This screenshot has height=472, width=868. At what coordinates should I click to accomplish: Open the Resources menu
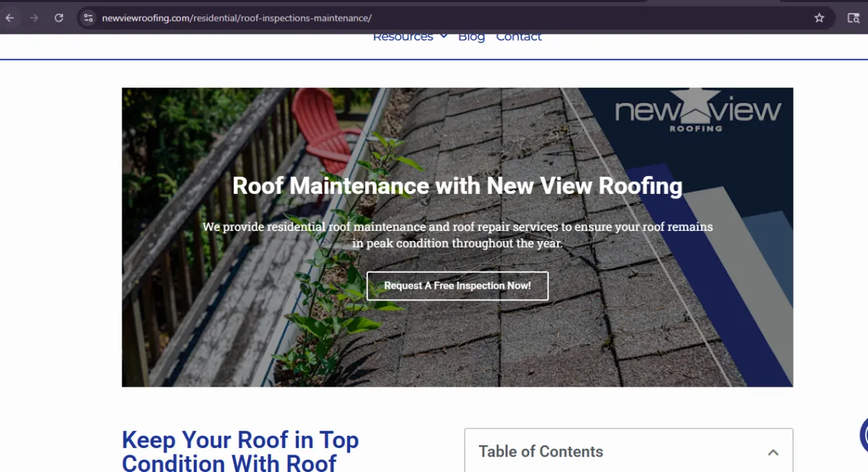pos(403,36)
